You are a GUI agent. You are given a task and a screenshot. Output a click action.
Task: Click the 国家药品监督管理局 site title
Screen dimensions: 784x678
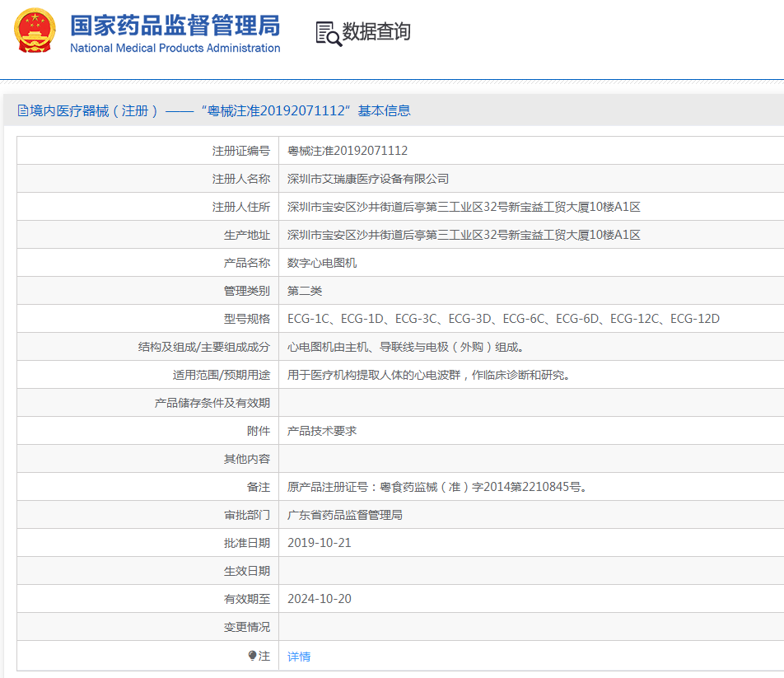click(175, 25)
